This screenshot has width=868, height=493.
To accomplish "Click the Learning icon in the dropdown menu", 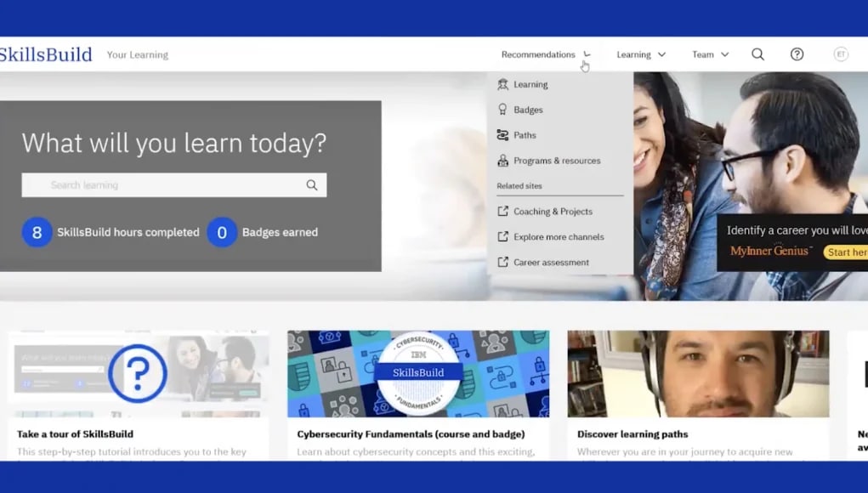I will [x=502, y=84].
